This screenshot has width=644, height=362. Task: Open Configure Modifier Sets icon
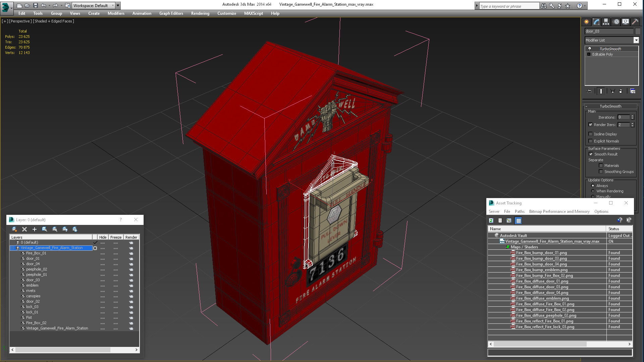click(x=633, y=91)
